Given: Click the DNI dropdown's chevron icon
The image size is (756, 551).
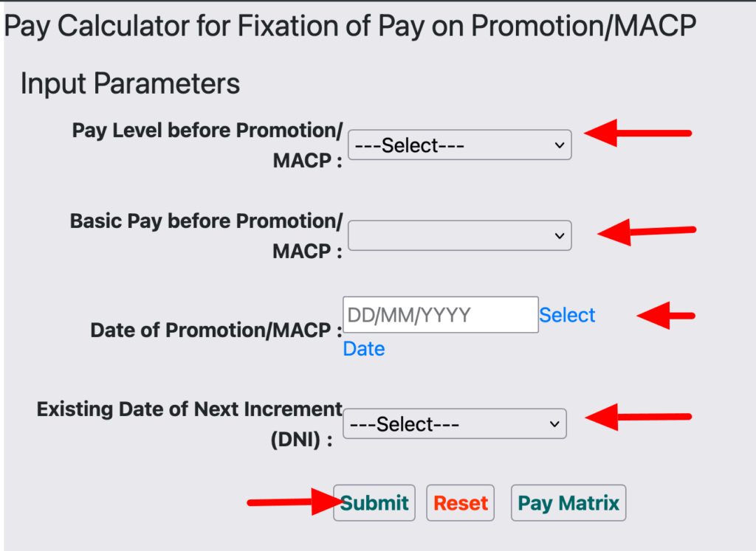Looking at the screenshot, I should (554, 423).
